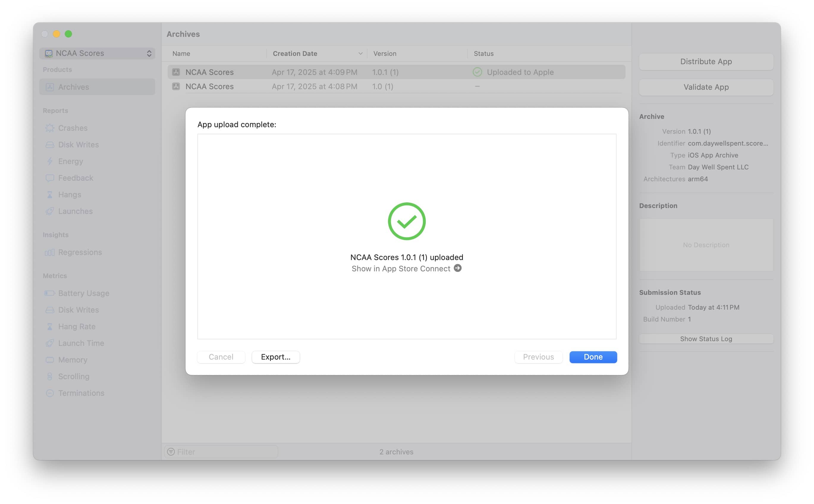Screen dimensions: 814x504
Task: Click the Crashes gear icon in sidebar
Action: tap(50, 128)
